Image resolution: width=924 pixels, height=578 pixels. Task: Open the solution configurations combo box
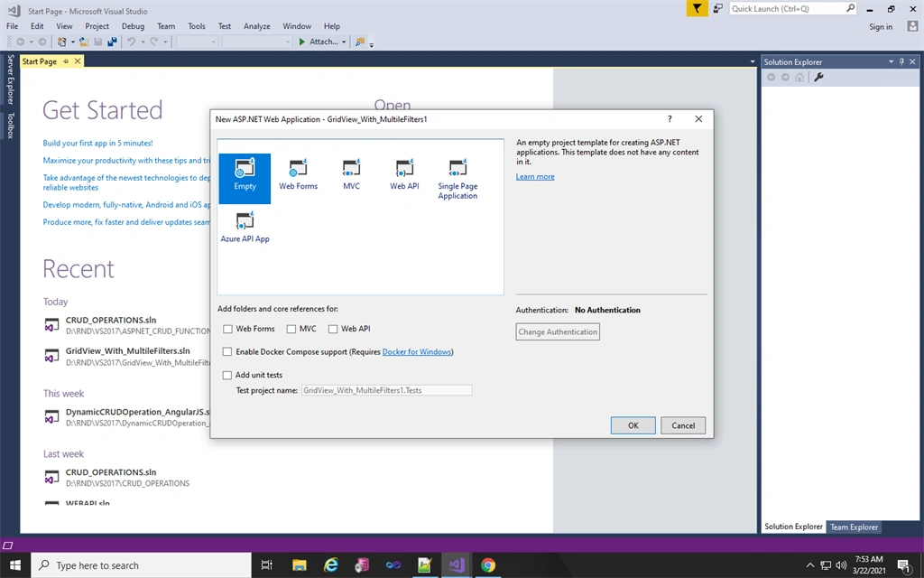pyautogui.click(x=197, y=42)
